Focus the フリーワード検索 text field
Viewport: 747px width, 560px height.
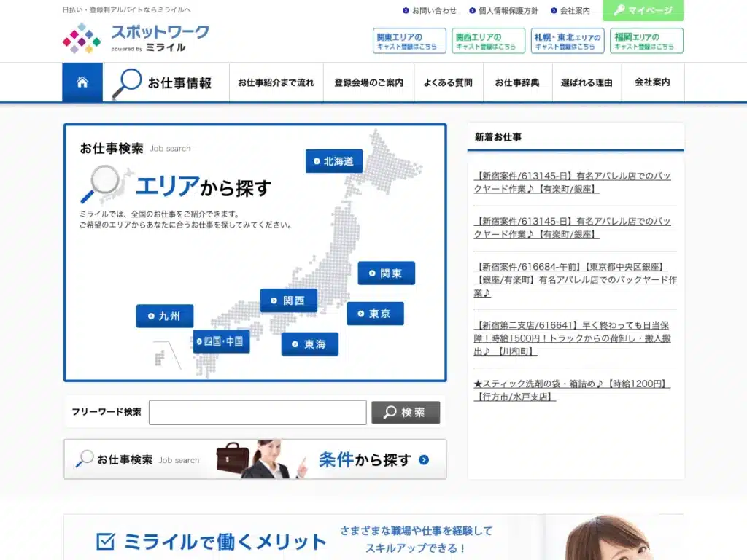click(258, 413)
